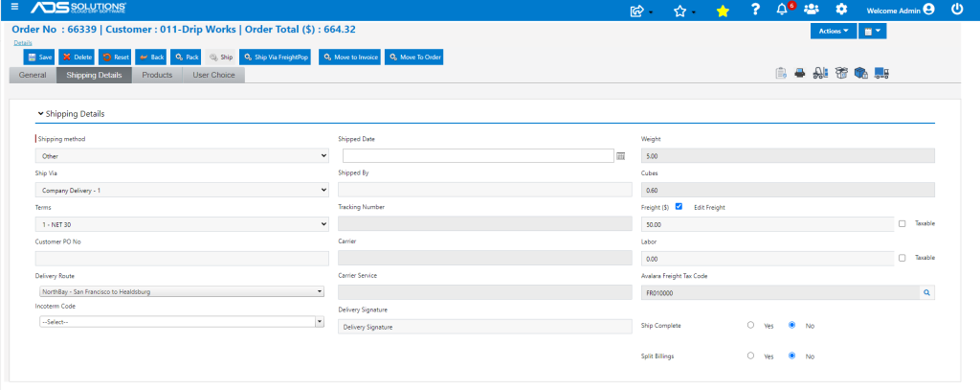Click the Pack button
This screenshot has height=390, width=980.
[x=187, y=57]
